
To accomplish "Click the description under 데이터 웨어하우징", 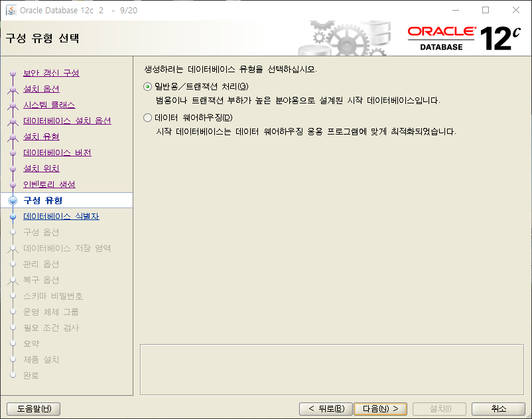I will click(x=306, y=131).
